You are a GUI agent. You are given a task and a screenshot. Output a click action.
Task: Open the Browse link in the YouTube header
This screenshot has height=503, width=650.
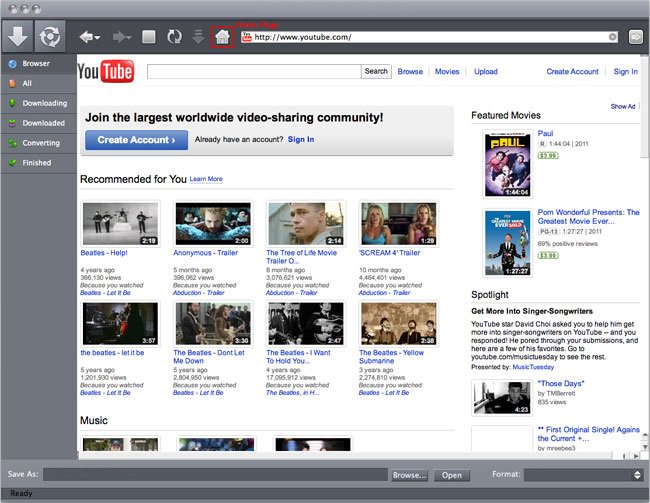410,71
